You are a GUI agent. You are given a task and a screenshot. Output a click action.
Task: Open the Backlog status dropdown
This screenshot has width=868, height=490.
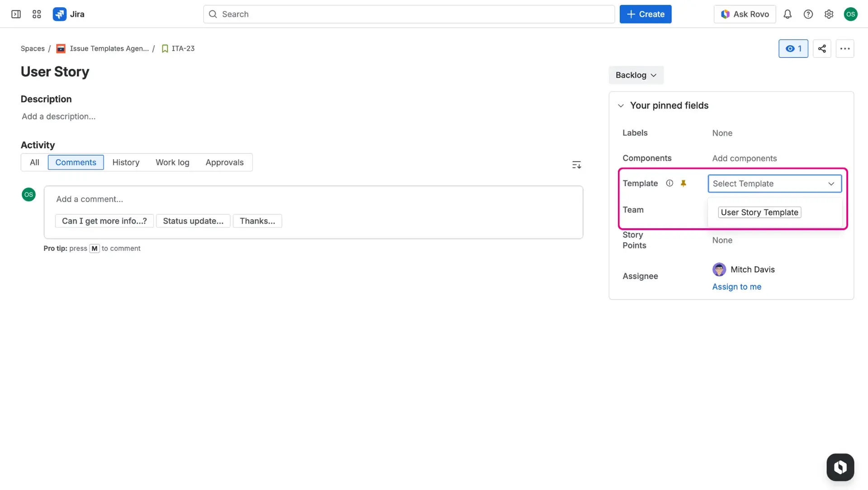[636, 75]
